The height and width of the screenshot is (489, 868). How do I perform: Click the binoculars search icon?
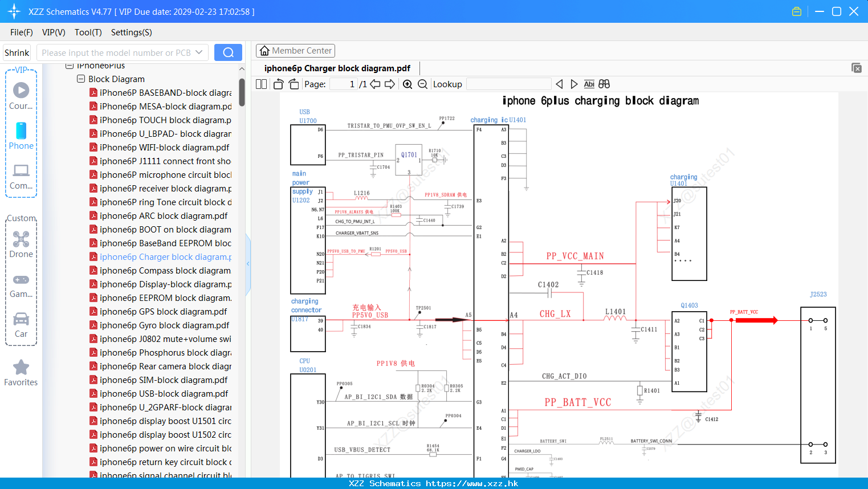point(604,84)
